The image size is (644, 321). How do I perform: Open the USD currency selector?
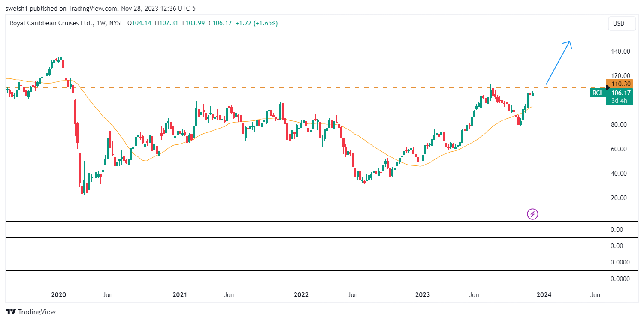tap(622, 24)
